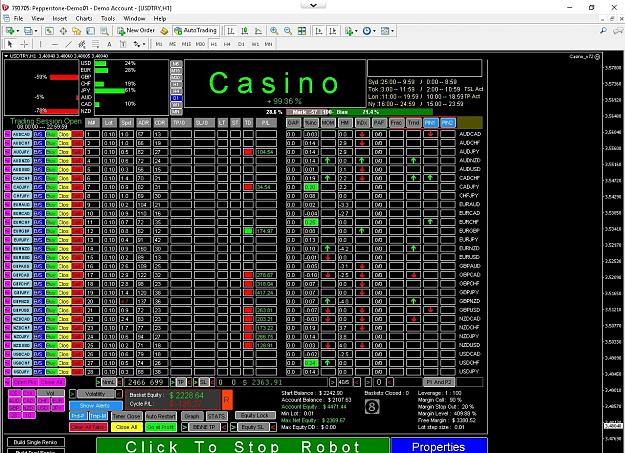
Task: Click the orange R button
Action: point(227,400)
